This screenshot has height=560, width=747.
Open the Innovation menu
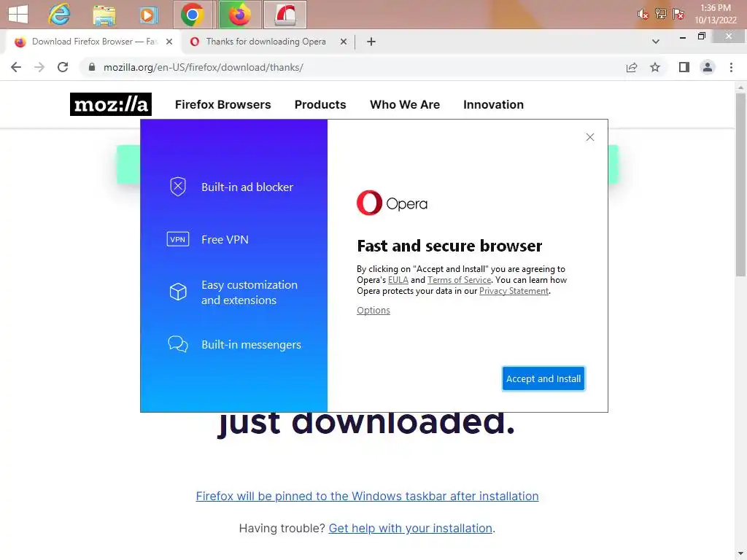coord(494,105)
